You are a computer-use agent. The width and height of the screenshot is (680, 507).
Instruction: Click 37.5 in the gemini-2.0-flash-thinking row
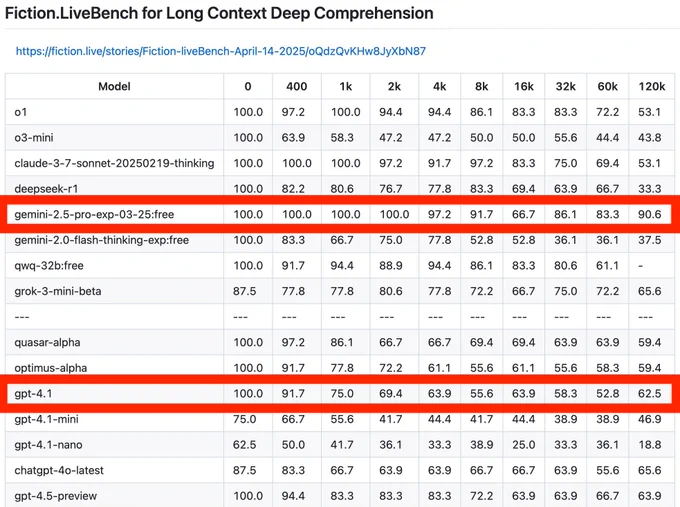pos(649,240)
